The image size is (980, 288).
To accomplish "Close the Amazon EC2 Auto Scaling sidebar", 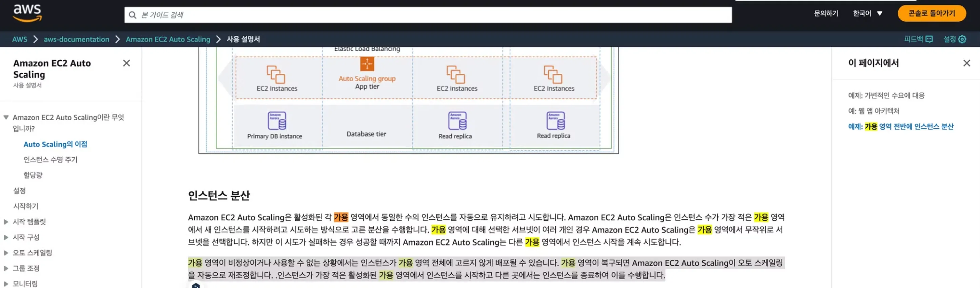I will point(126,63).
